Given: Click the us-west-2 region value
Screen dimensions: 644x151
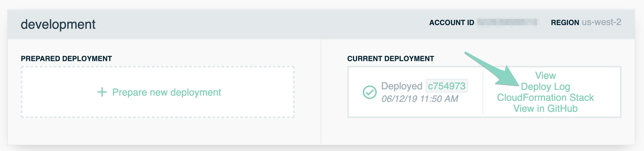Looking at the screenshot, I should pyautogui.click(x=601, y=22).
